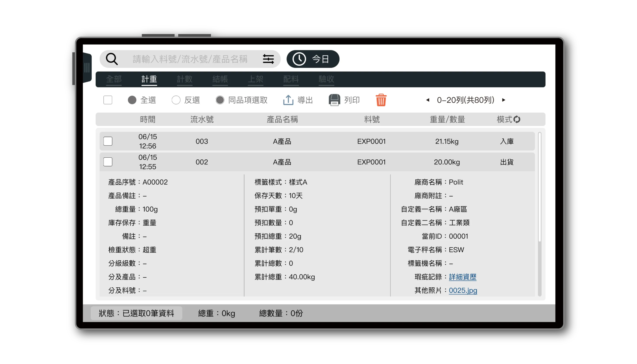Click the 保存天數：10天 detail line
The image size is (637, 364).
pos(278,196)
